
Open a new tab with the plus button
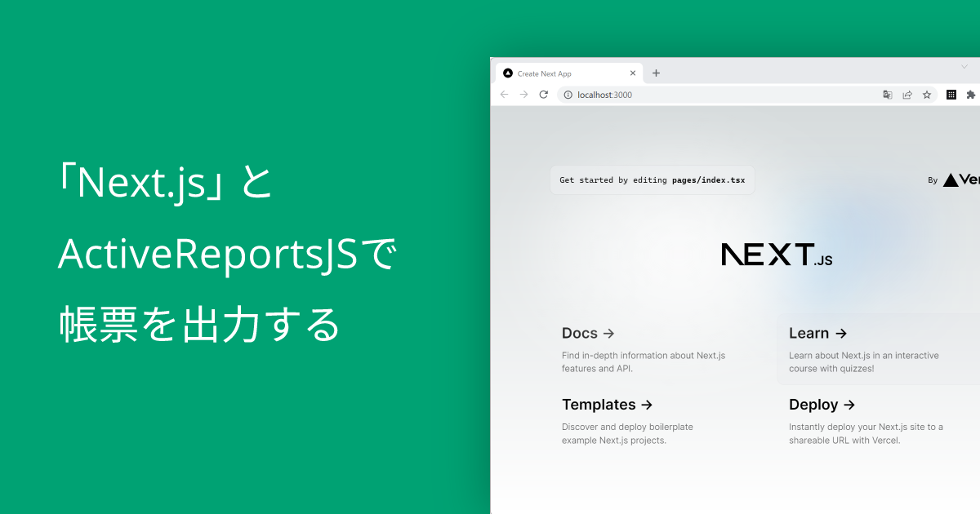tap(656, 73)
